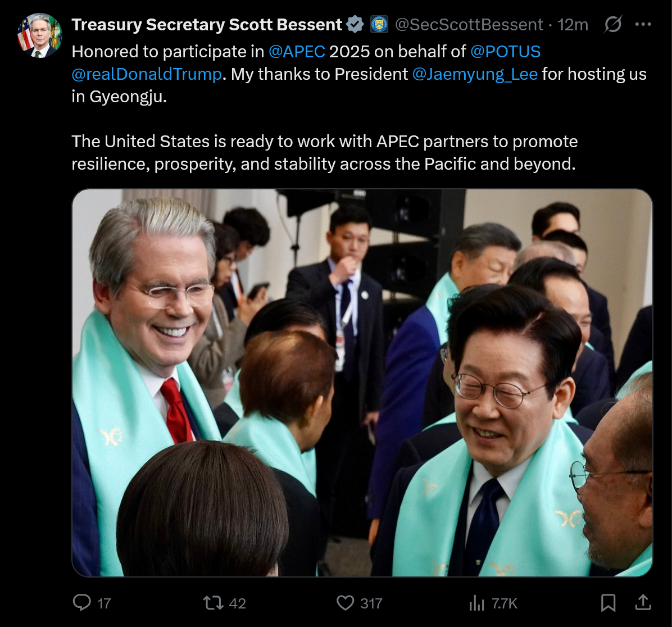This screenshot has height=627, width=672.
Task: Click the Treasury Secretary Scott Bessent display name
Action: click(207, 25)
